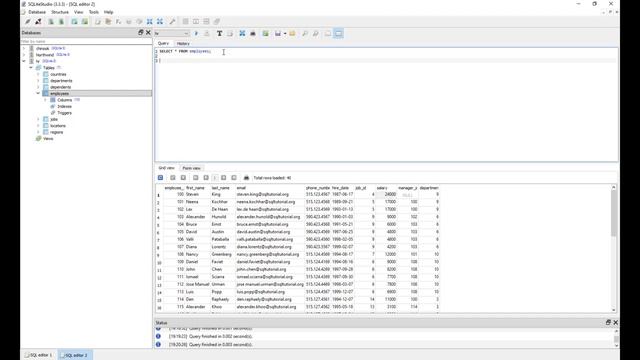Click the load SQL from file folder icon
Screen dimensions: 640x360
[292, 33]
